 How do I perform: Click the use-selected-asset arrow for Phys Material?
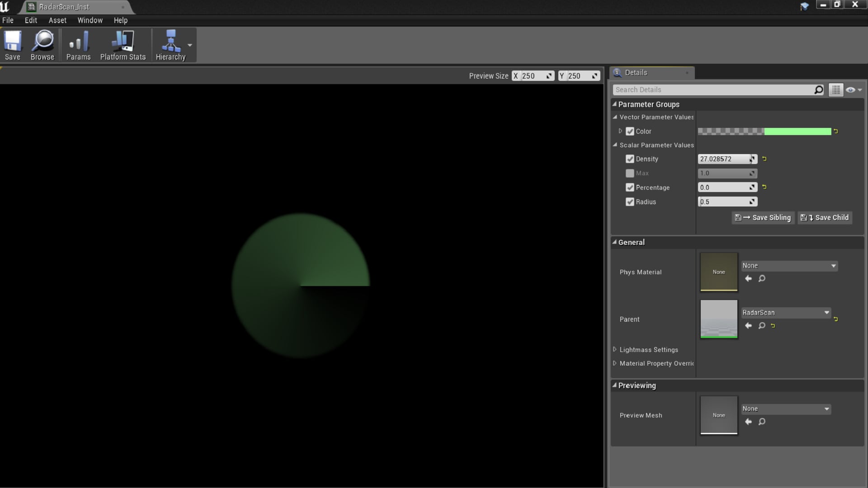click(748, 278)
